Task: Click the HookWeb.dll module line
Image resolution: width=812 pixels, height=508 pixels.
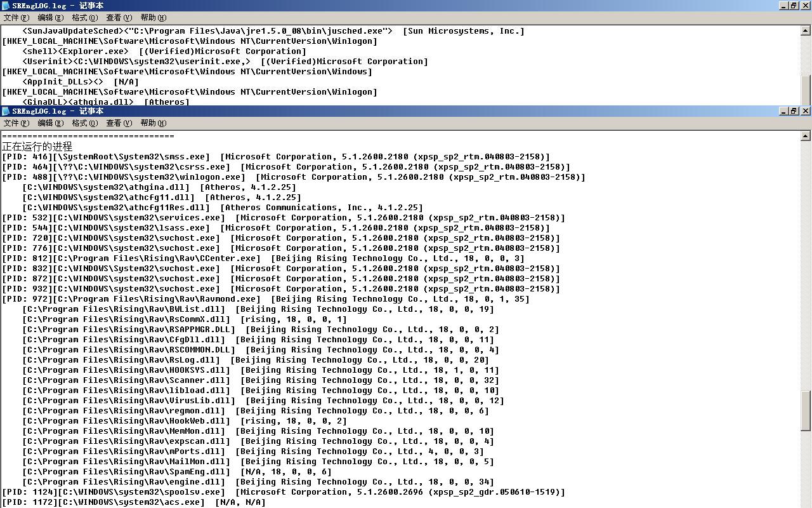Action: [185, 421]
